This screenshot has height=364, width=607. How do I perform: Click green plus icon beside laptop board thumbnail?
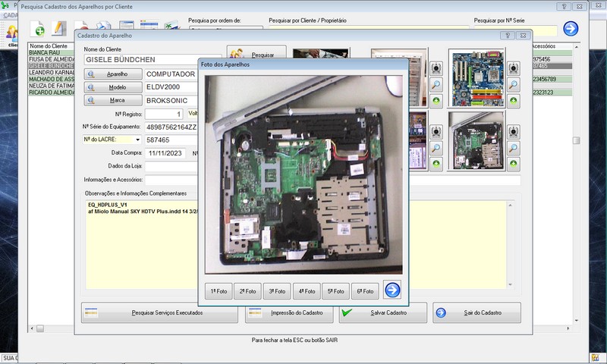514,164
